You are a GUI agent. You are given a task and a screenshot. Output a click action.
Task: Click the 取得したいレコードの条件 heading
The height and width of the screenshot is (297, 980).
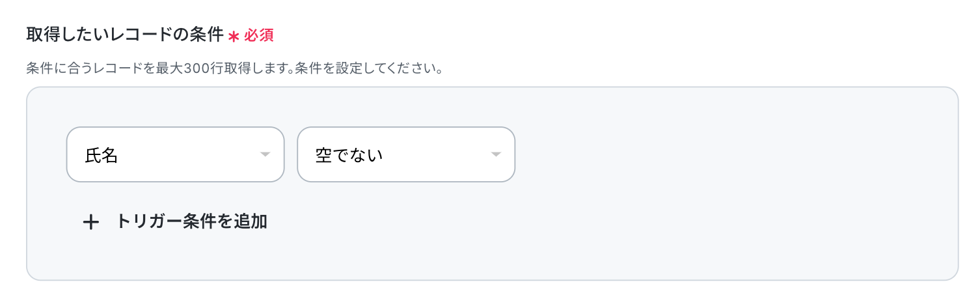pos(124,35)
